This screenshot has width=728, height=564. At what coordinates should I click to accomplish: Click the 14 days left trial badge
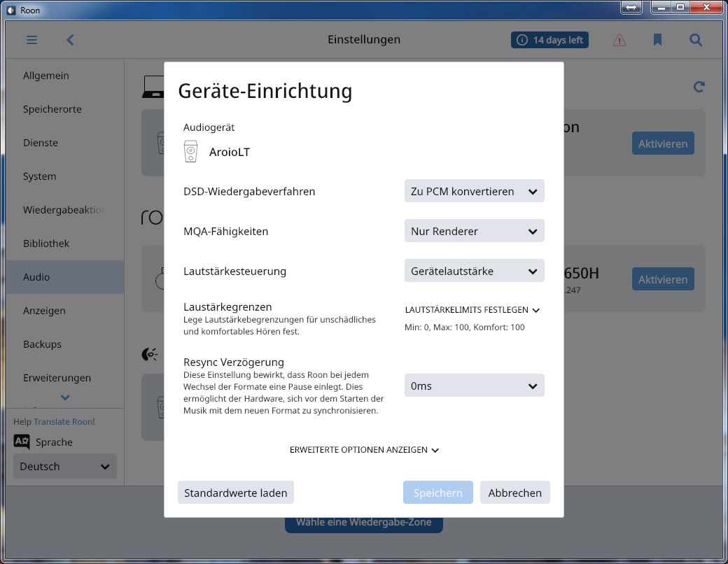(x=549, y=40)
